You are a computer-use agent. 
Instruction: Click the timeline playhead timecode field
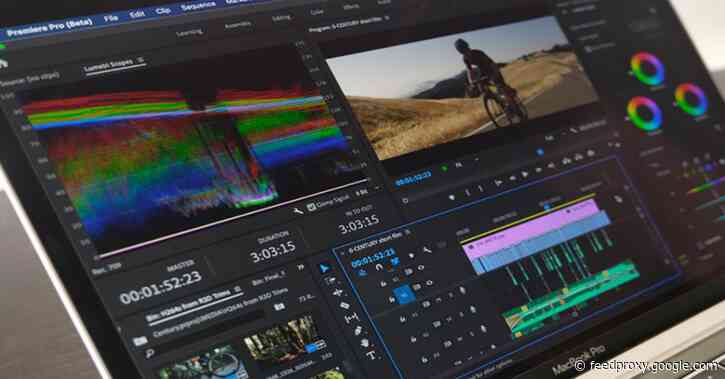pyautogui.click(x=373, y=258)
